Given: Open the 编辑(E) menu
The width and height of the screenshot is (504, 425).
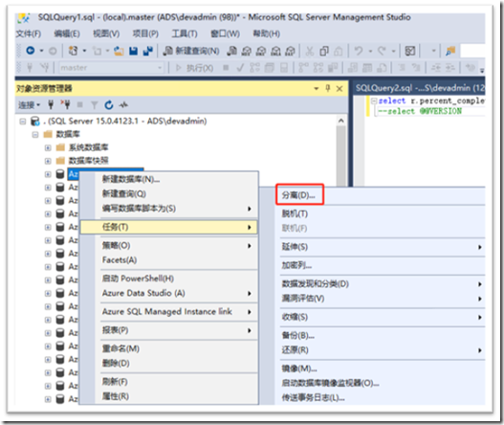Looking at the screenshot, I should click(x=67, y=34).
